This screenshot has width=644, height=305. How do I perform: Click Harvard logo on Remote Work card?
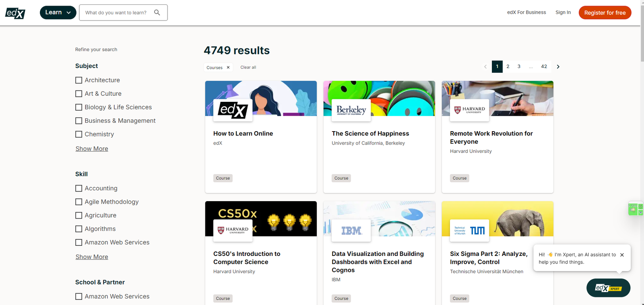[469, 110]
